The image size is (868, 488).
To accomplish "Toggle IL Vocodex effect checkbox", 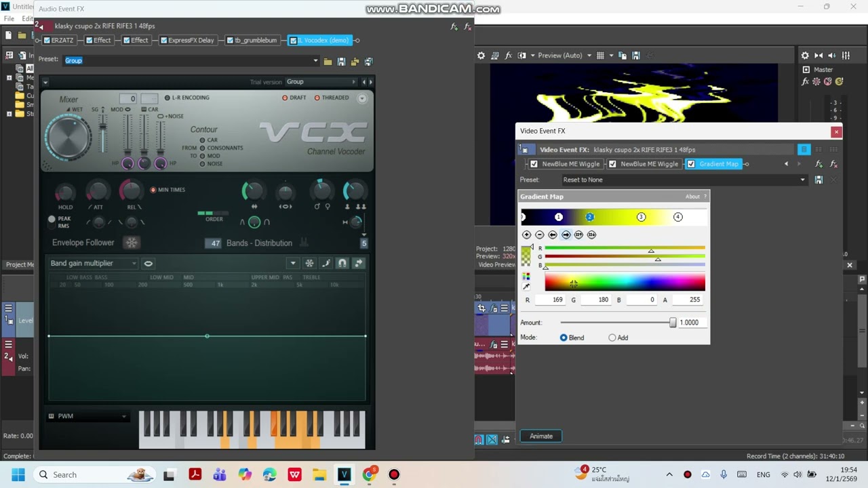I will [293, 41].
